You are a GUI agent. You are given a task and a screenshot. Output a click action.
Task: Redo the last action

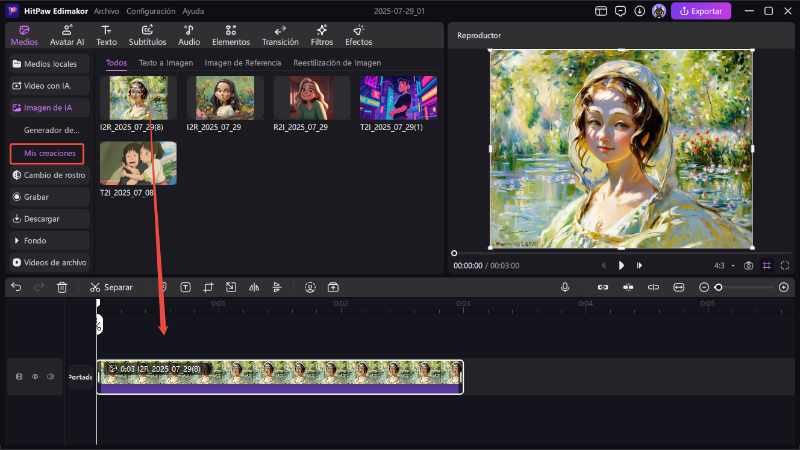pyautogui.click(x=39, y=287)
